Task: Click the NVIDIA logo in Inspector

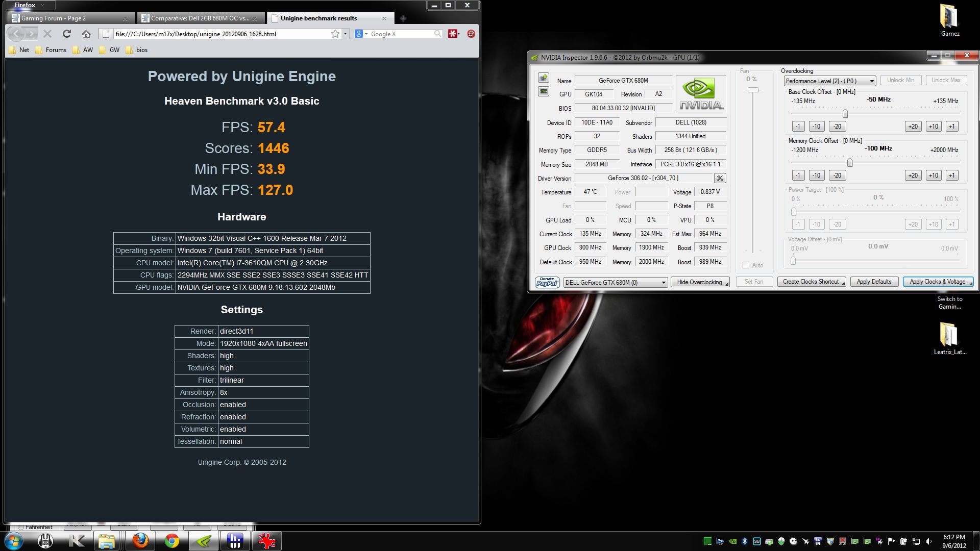Action: 701,94
